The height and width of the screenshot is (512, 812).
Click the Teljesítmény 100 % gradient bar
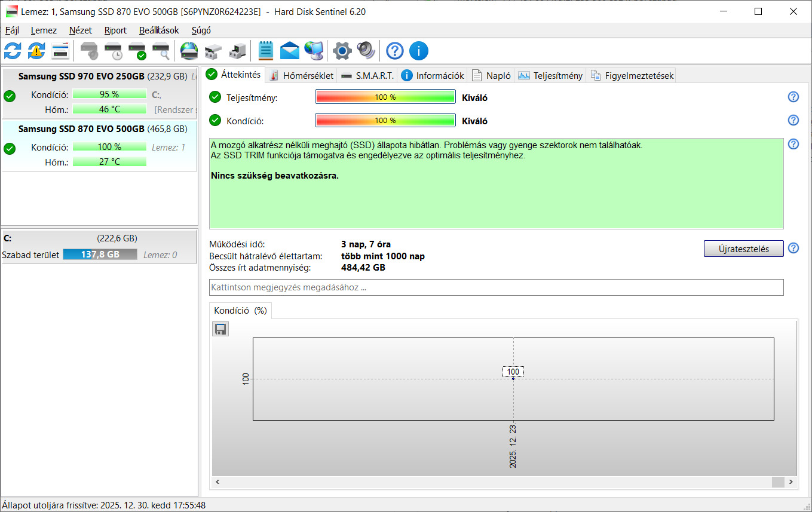[385, 97]
